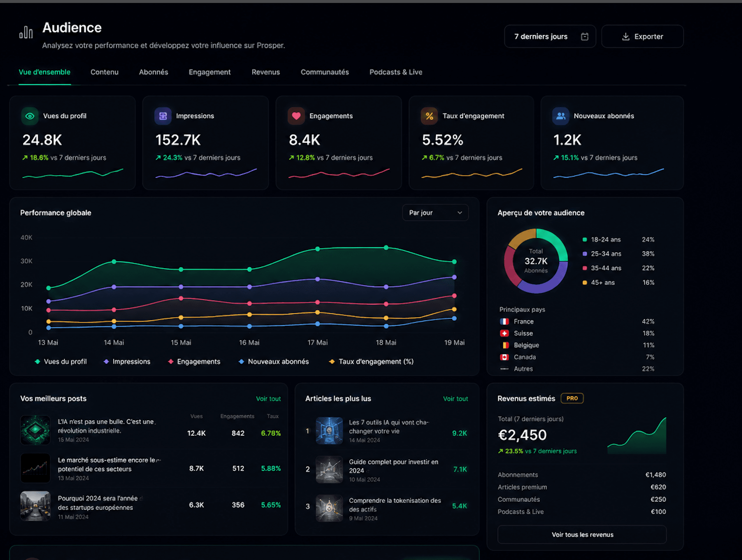Click the 7.1K reads value
This screenshot has width=742, height=560.
(460, 470)
